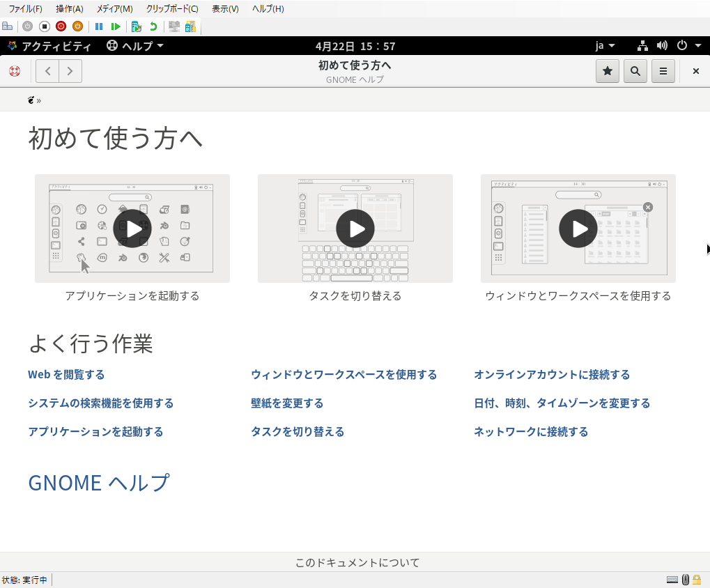Click caption ウィンドウとワークスペースを使用する under third video
Image resolution: width=710 pixels, height=588 pixels.
point(578,296)
